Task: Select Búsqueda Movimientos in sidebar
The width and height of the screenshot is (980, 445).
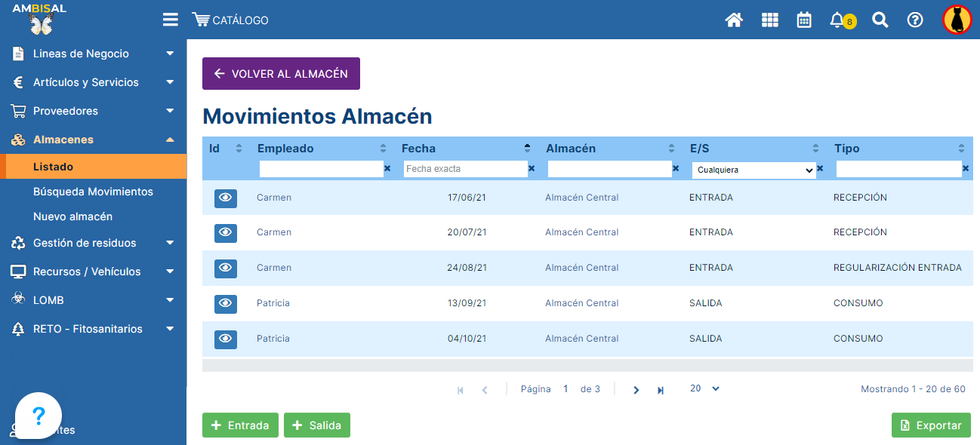Action: 93,192
